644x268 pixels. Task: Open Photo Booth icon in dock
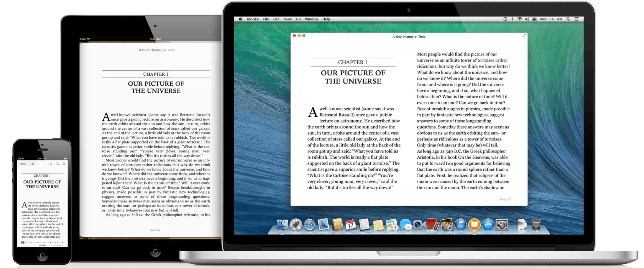pos(433,225)
